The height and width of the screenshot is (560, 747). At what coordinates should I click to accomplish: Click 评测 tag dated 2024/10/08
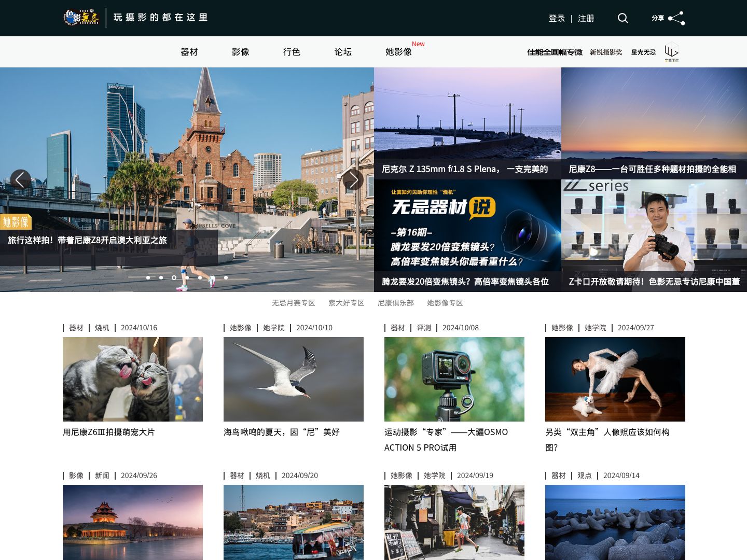(x=424, y=328)
